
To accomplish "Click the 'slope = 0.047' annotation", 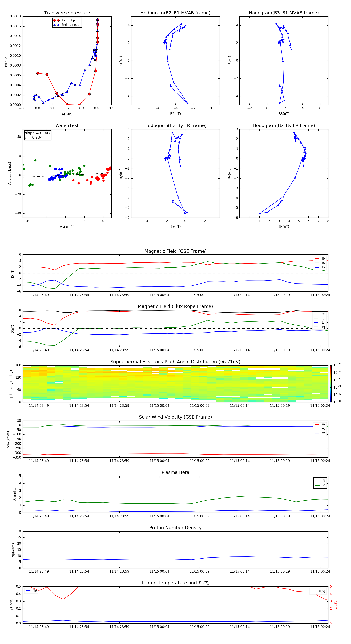I will tap(37, 133).
